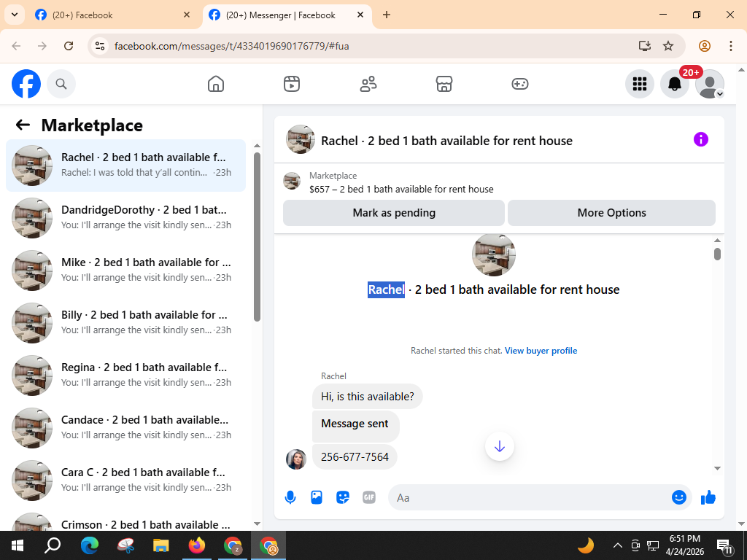Image resolution: width=747 pixels, height=560 pixels.
Task: Close the (20+) Facebook tab
Action: click(x=187, y=15)
